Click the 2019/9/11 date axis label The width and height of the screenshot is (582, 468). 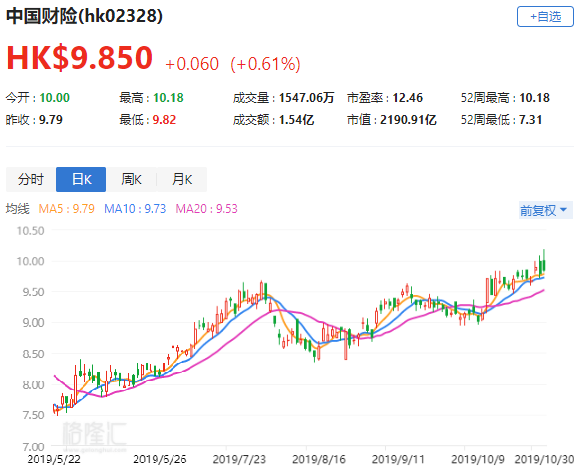click(398, 459)
